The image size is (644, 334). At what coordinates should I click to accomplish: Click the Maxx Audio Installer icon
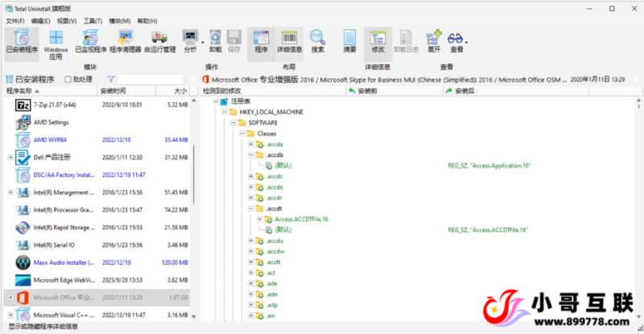pos(23,262)
